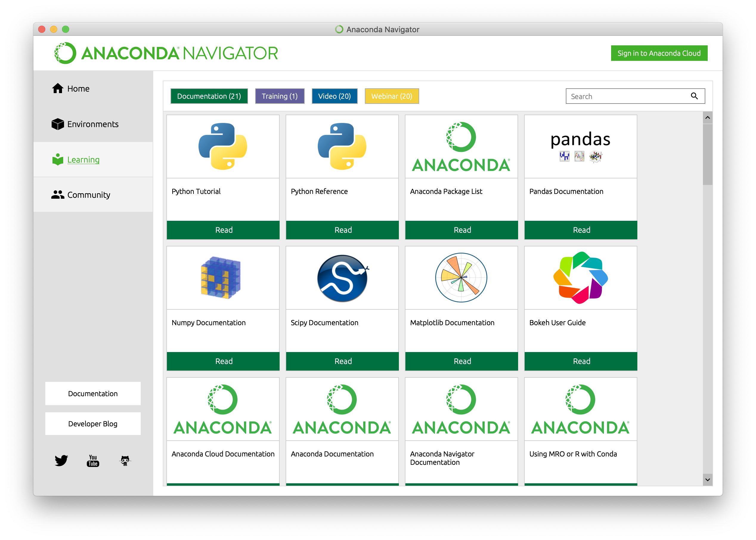This screenshot has height=540, width=756.
Task: Select the Learning tab
Action: (x=93, y=160)
